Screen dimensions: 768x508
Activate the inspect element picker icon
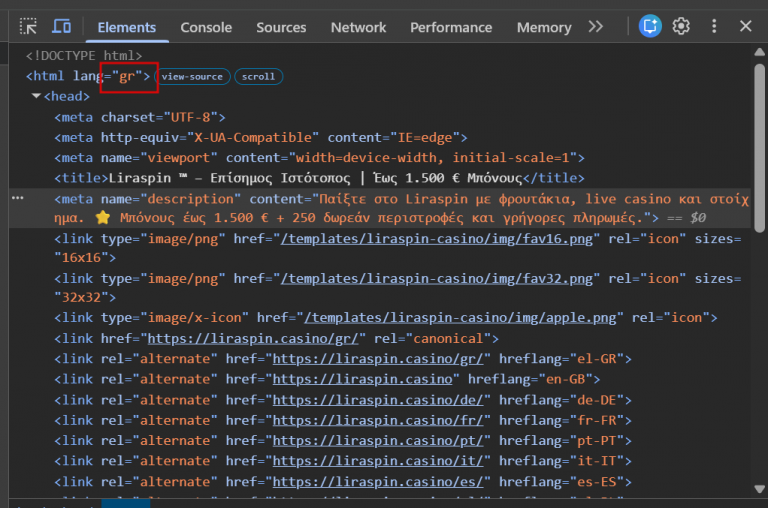click(28, 26)
